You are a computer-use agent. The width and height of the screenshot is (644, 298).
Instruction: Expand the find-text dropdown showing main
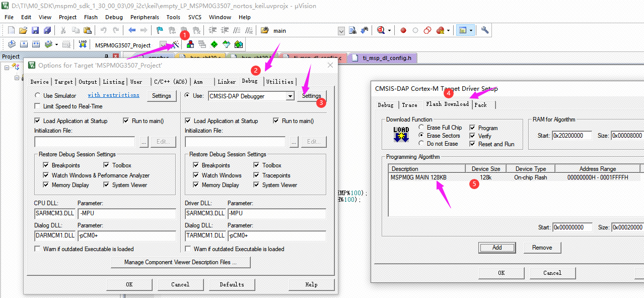341,31
